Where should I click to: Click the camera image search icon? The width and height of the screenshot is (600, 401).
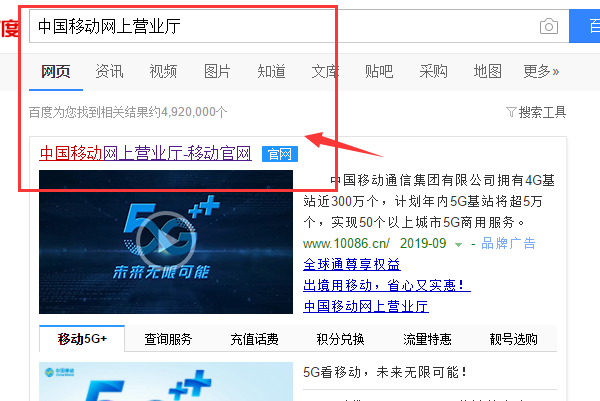[x=549, y=26]
